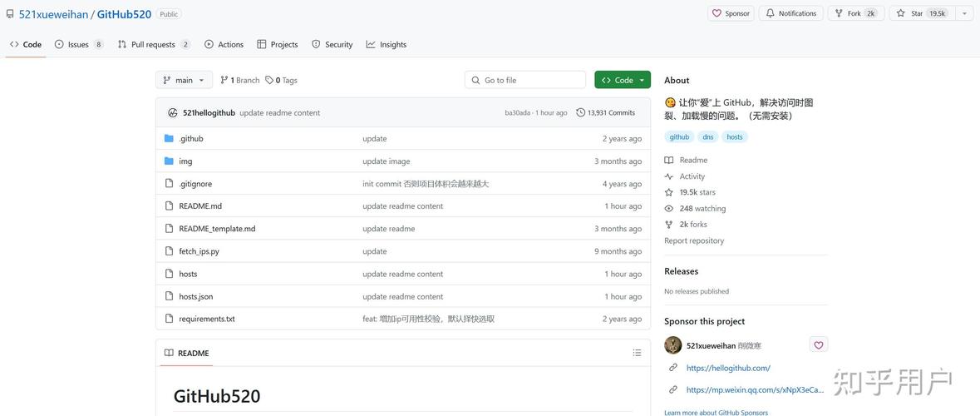Open fetch_ips.py file
980x416 pixels.
coord(199,251)
